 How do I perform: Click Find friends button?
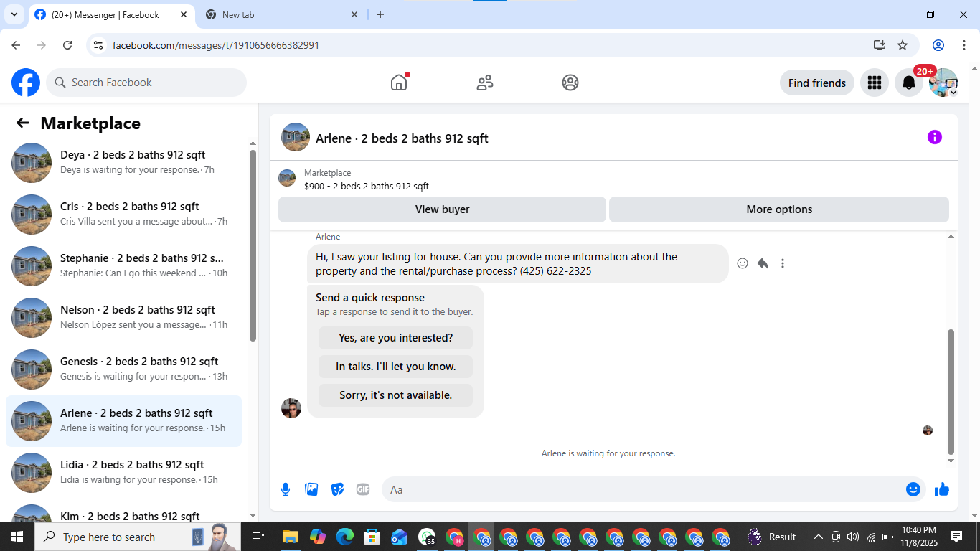pyautogui.click(x=817, y=83)
